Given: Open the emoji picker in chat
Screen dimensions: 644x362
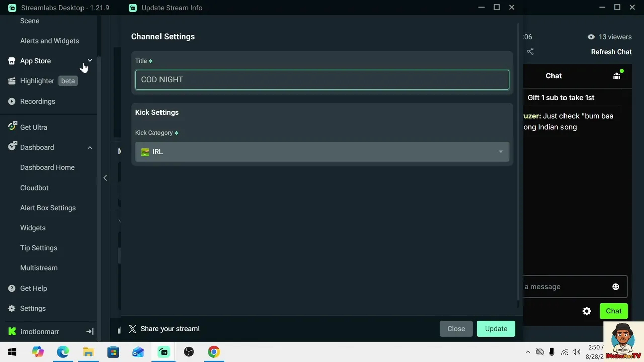Looking at the screenshot, I should pyautogui.click(x=616, y=287).
